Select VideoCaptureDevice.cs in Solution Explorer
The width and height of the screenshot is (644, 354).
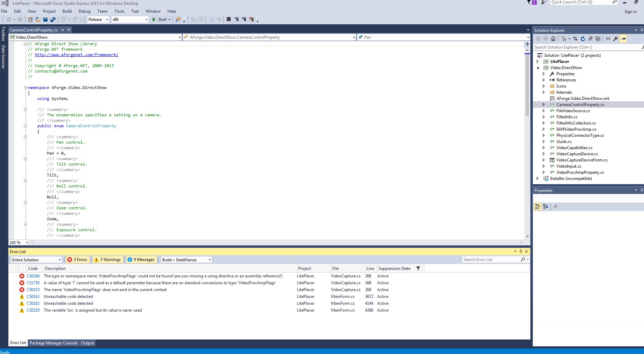pyautogui.click(x=577, y=154)
